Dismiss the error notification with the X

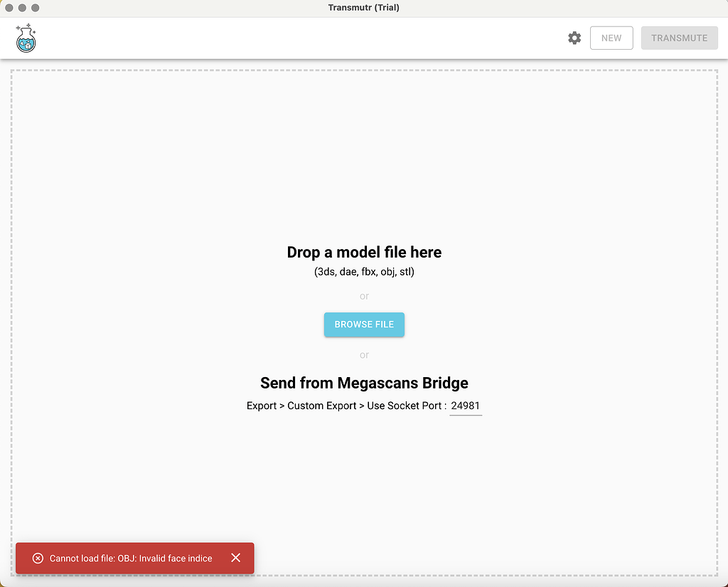click(x=235, y=558)
